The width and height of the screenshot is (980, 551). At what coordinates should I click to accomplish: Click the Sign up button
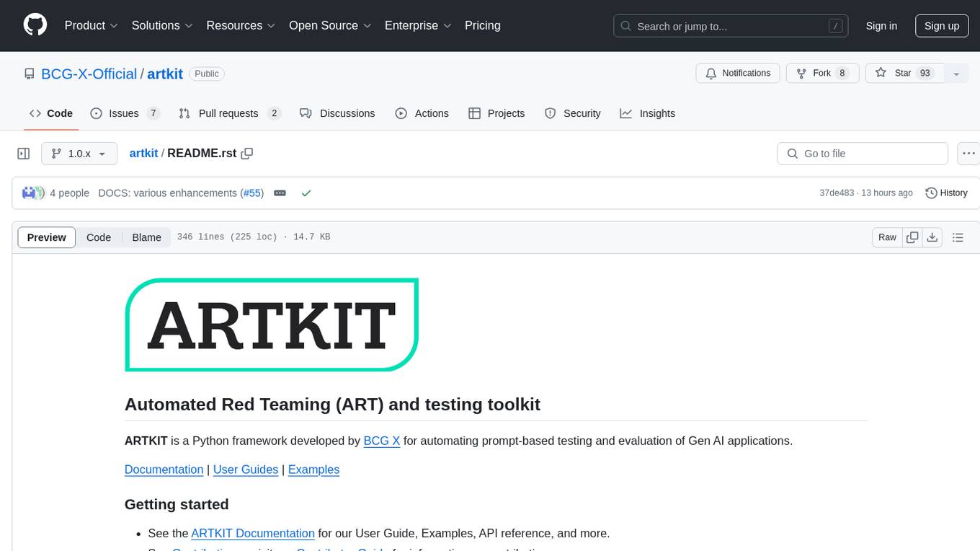tap(942, 26)
